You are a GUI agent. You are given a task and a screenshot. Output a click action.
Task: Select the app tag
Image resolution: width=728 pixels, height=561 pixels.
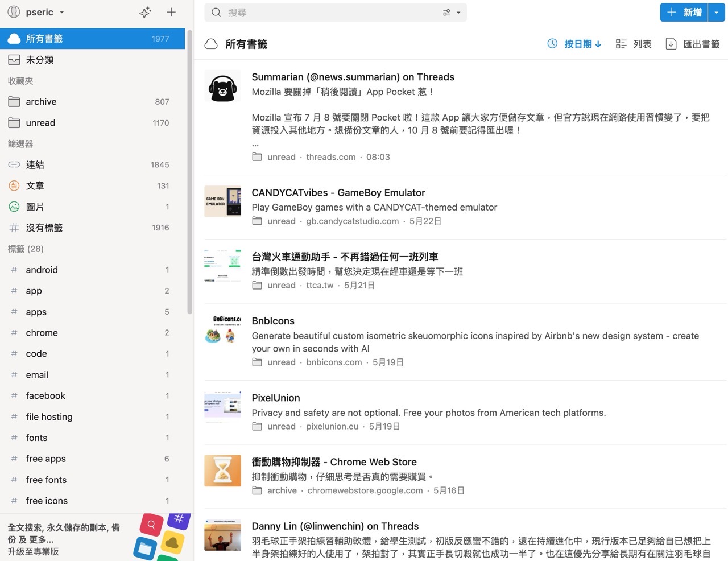(93, 291)
